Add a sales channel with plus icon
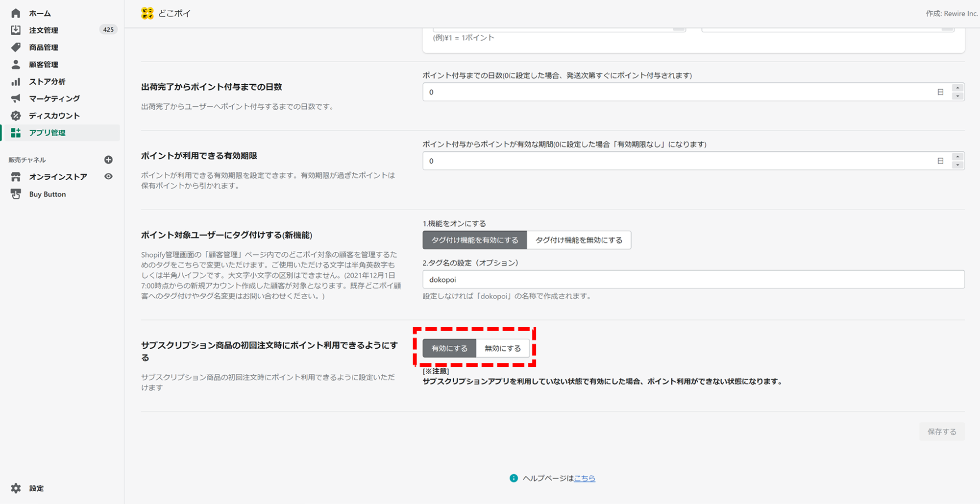 pos(108,160)
